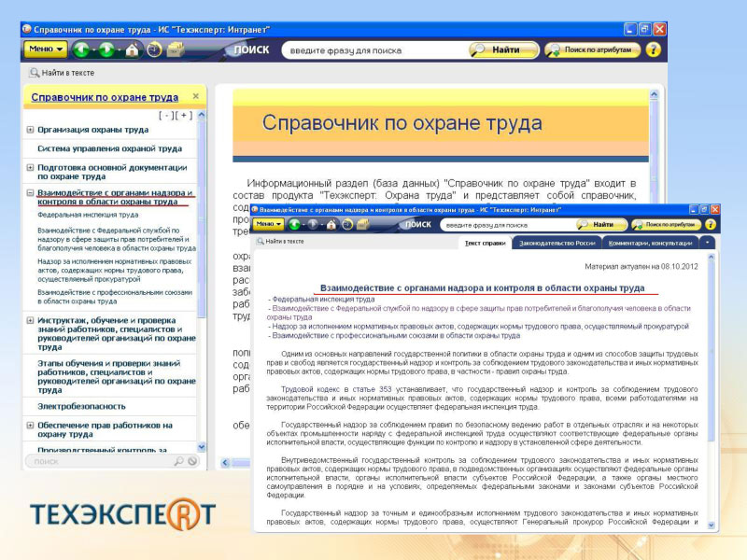The width and height of the screenshot is (747, 560).
Task: Open Меню dropdown in front window
Action: click(268, 224)
